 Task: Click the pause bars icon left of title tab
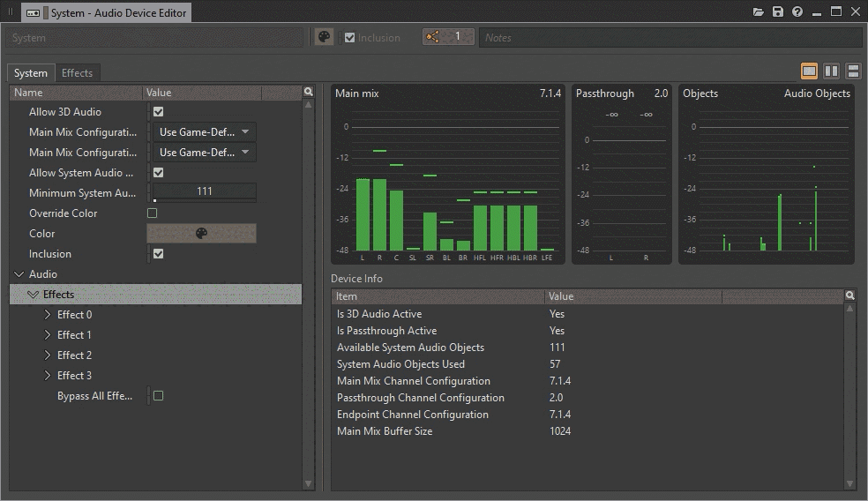point(10,11)
